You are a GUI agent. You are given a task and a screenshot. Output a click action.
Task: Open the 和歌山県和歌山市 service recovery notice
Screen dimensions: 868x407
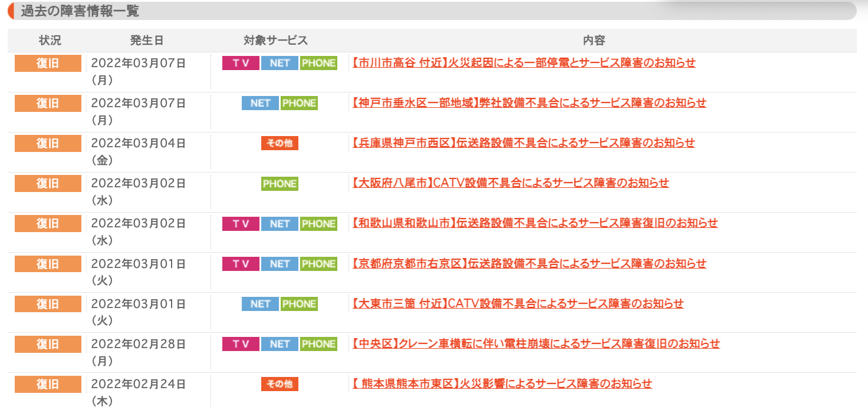(x=534, y=223)
